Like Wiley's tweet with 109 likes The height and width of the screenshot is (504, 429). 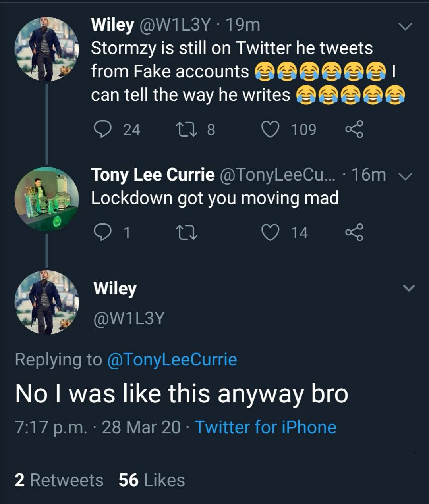pos(271,129)
